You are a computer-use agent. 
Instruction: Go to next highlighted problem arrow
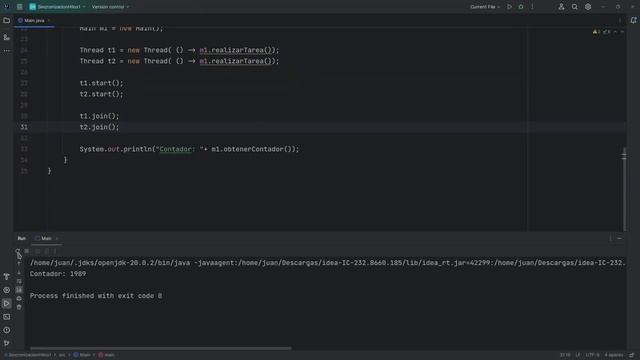[x=622, y=32]
